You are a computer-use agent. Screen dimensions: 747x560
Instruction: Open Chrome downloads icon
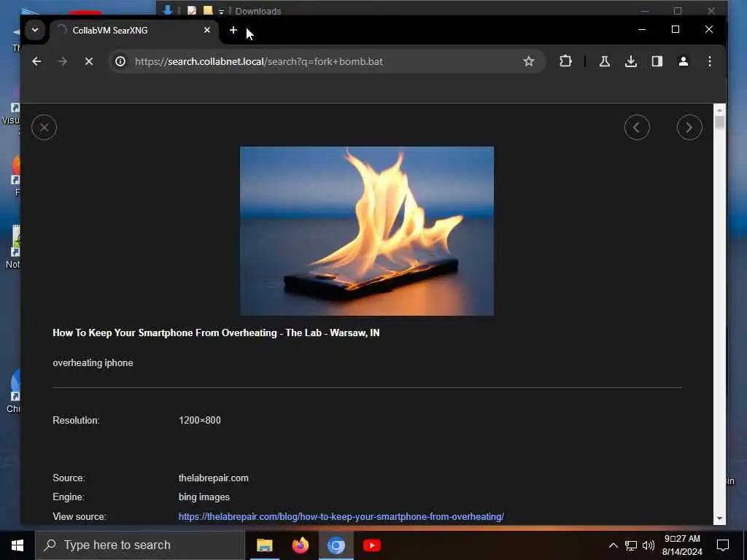(x=631, y=61)
